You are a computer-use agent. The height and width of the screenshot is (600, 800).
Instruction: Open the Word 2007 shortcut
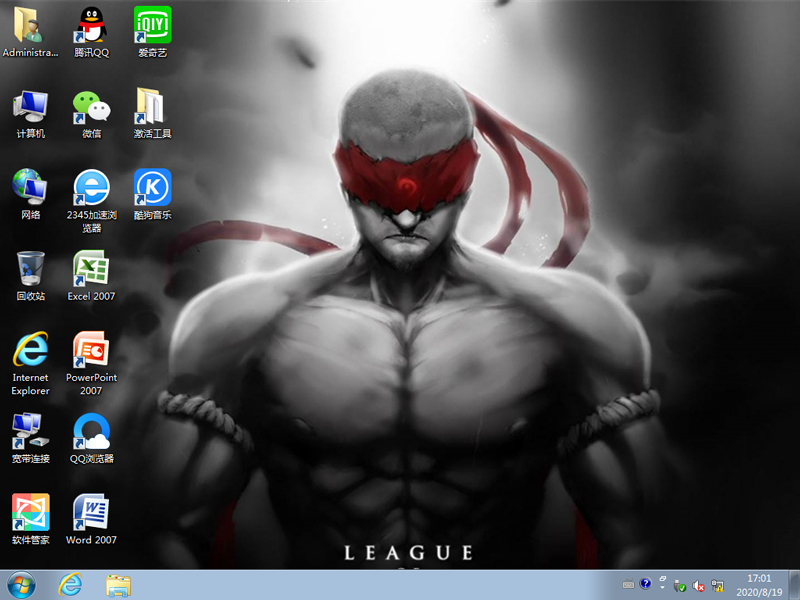coord(91,519)
